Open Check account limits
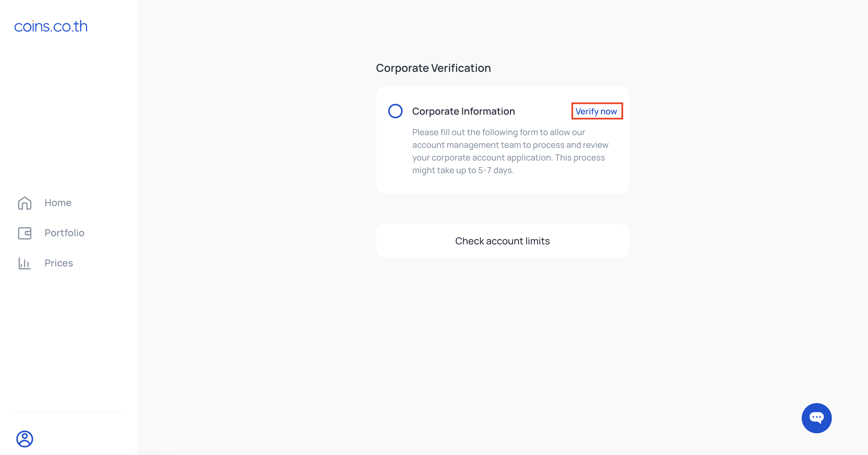The image size is (868, 455). point(502,241)
